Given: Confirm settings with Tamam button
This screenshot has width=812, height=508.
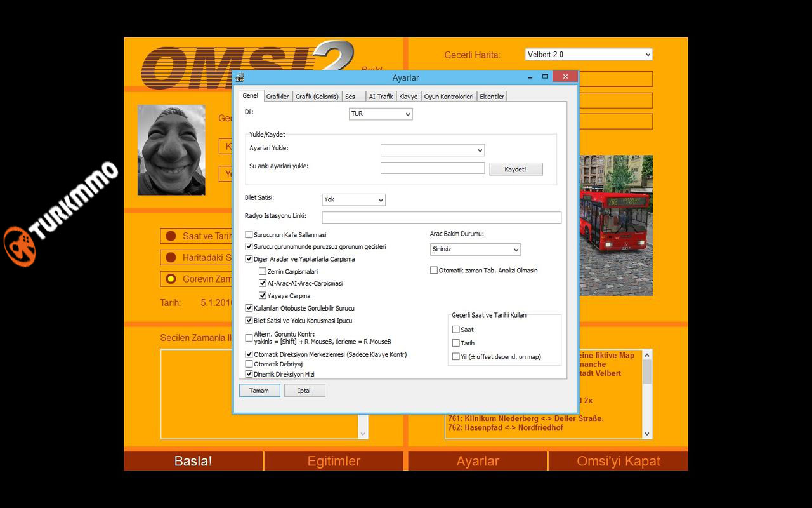Looking at the screenshot, I should [259, 391].
